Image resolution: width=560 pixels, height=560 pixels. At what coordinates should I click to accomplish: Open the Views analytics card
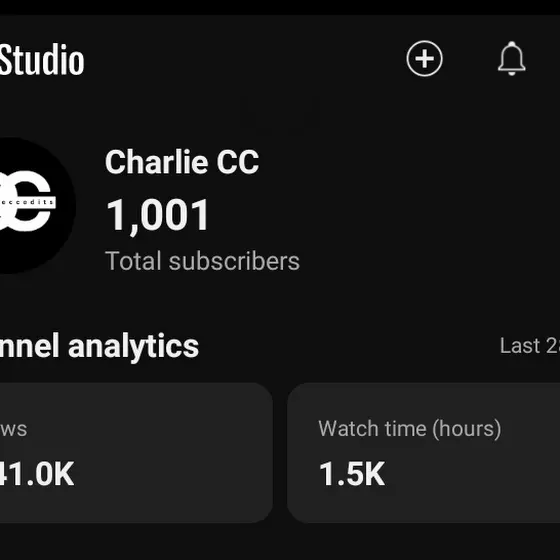coord(136,453)
